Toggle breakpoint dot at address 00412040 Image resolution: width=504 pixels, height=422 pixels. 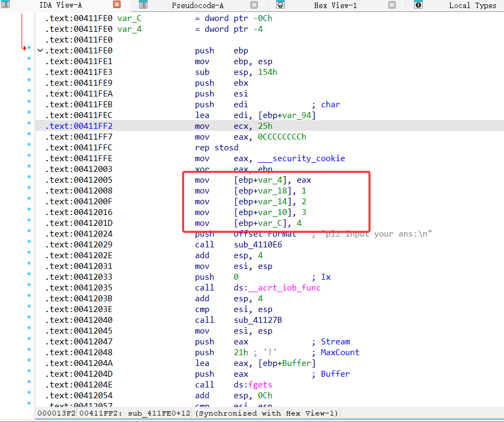tap(29, 317)
